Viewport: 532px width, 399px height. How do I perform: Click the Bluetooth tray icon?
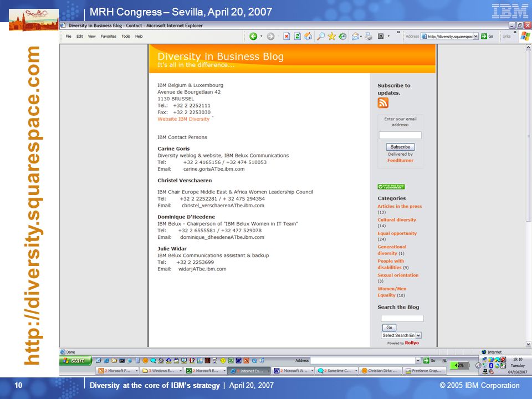(x=491, y=366)
